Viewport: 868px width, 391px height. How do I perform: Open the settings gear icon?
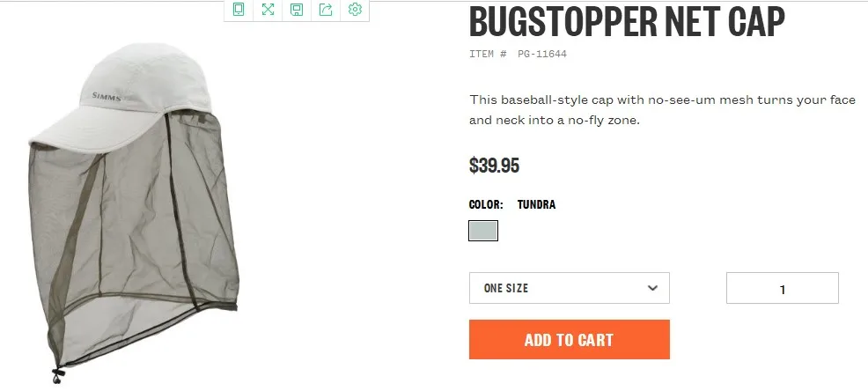click(355, 10)
